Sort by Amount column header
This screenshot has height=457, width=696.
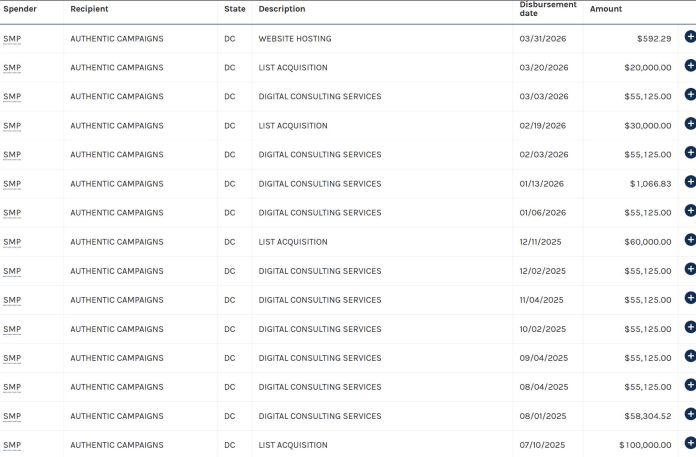[x=606, y=9]
